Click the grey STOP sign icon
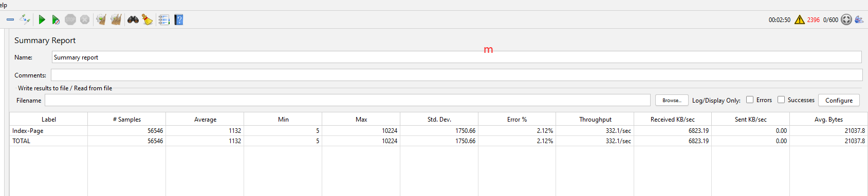The width and height of the screenshot is (868, 196). tap(70, 19)
